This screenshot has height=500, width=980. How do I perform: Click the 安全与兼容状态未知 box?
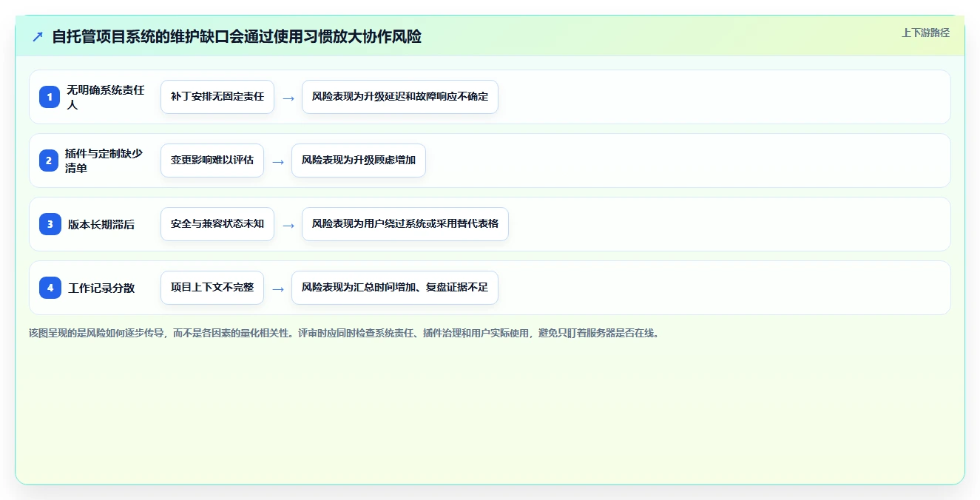tap(217, 224)
